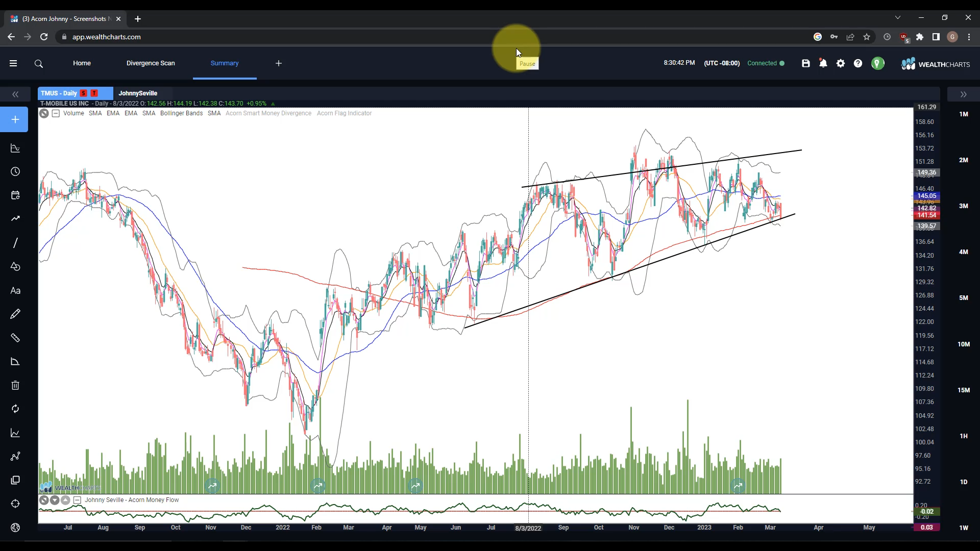This screenshot has height=551, width=980.
Task: Click the copy layers icon
Action: point(15,480)
